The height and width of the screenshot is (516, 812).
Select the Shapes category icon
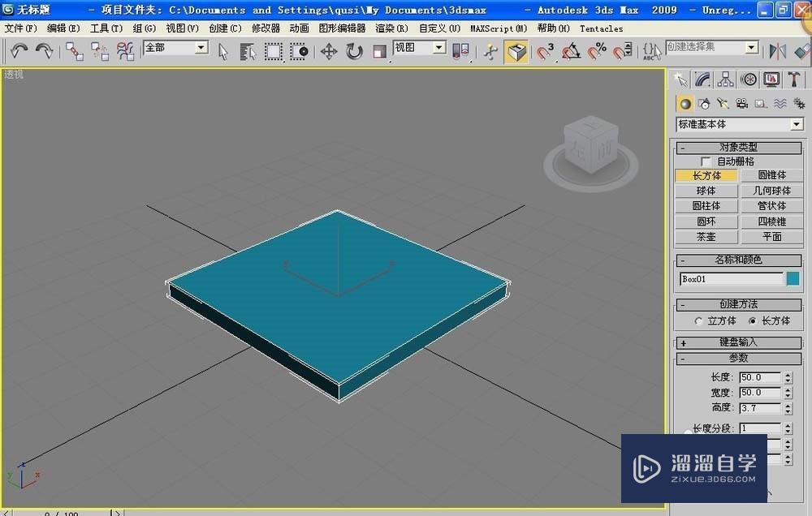[x=704, y=104]
